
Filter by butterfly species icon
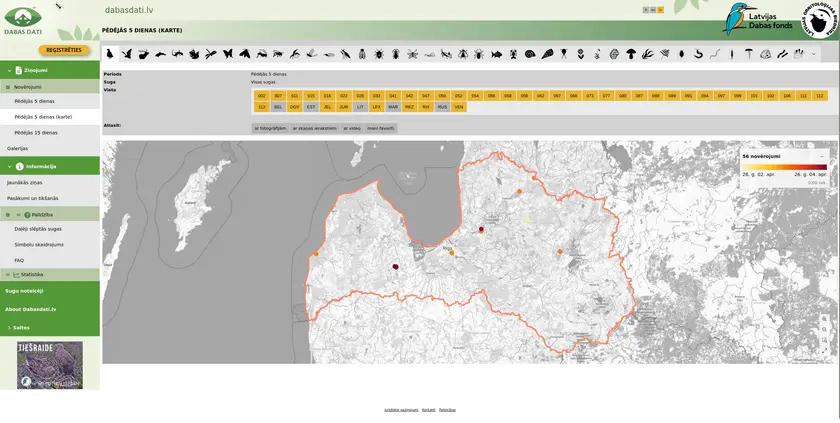click(x=228, y=54)
